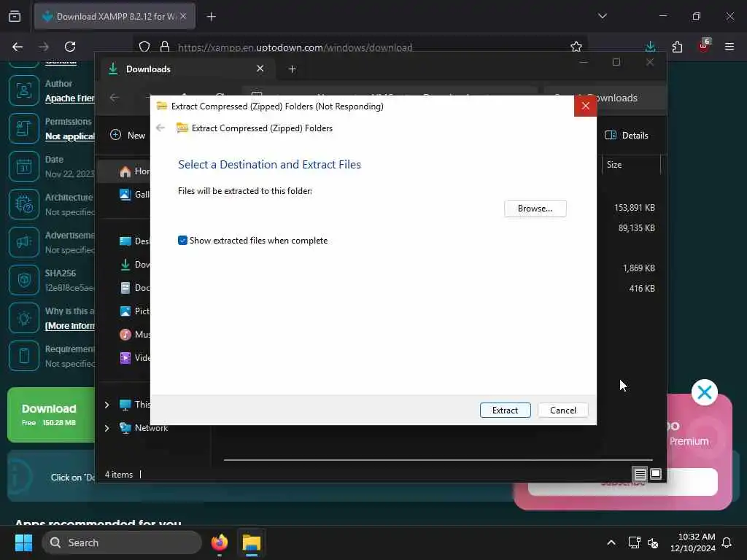747x560 pixels.
Task: Click the lightbulb icon on webpage
Action: pyautogui.click(x=24, y=318)
